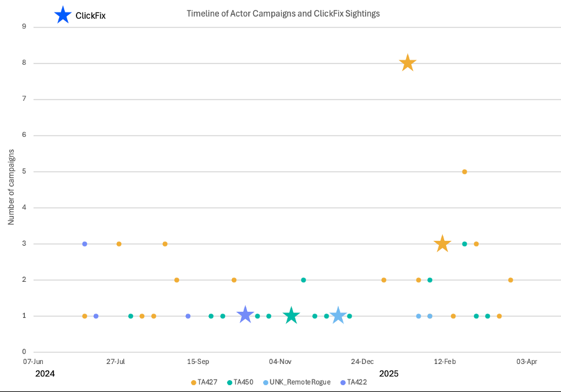The height and width of the screenshot is (392, 561).
Task: Click the TA450 legend entry
Action: pos(241,382)
